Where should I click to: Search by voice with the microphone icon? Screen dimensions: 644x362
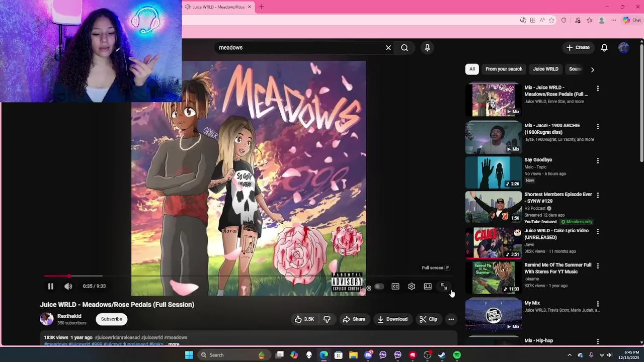[x=427, y=48]
